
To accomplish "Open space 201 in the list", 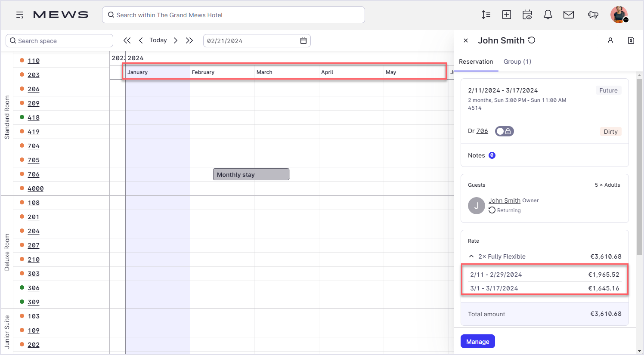I will pyautogui.click(x=34, y=217).
